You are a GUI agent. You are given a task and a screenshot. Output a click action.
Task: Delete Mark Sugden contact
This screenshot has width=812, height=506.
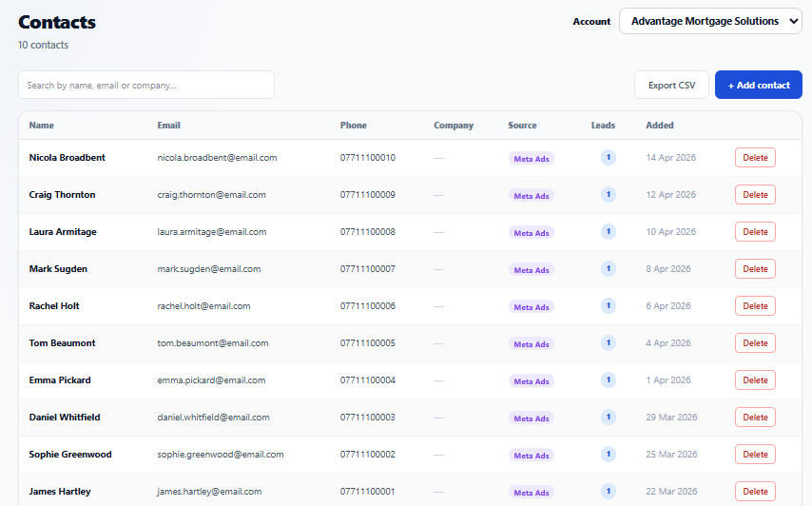pos(755,269)
